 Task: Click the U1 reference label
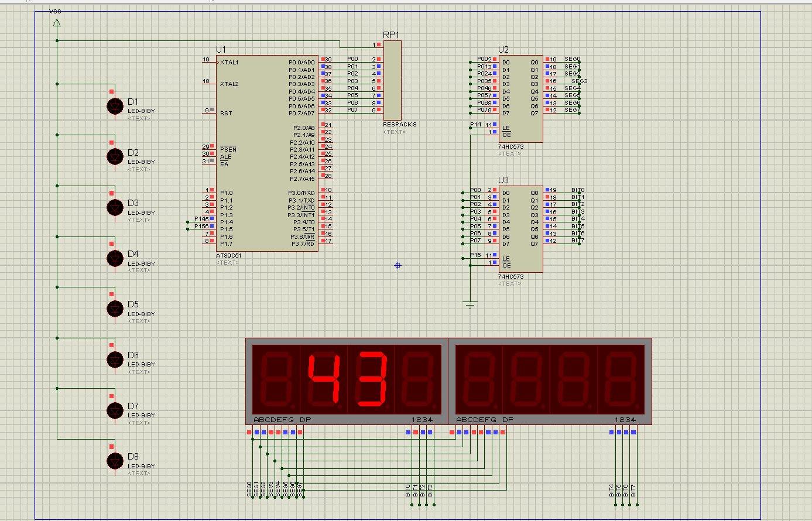pyautogui.click(x=221, y=50)
